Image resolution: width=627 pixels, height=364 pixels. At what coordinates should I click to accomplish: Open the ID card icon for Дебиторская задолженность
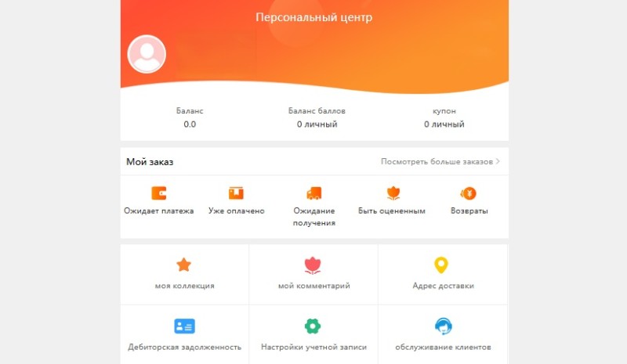click(184, 326)
